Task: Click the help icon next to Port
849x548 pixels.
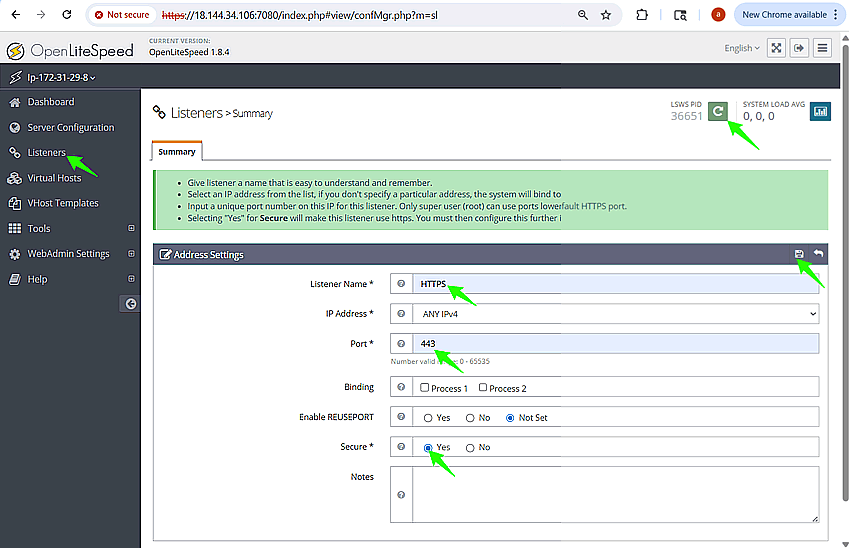Action: coord(401,343)
